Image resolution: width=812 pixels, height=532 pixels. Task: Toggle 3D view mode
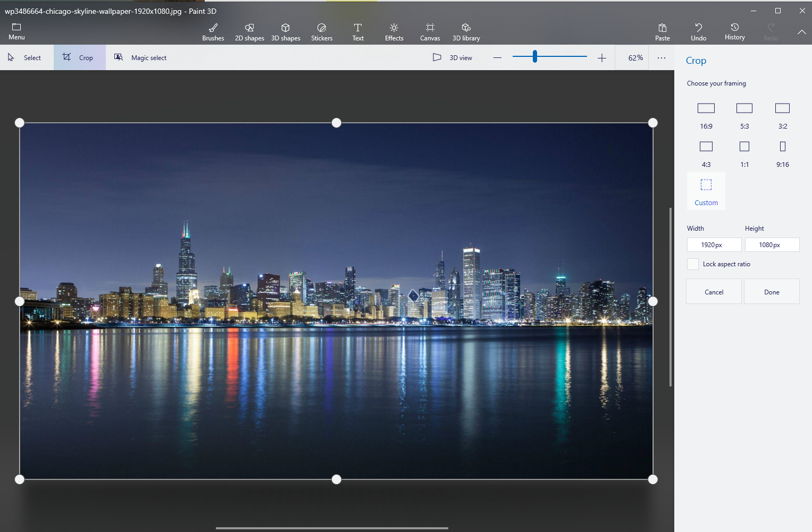453,57
